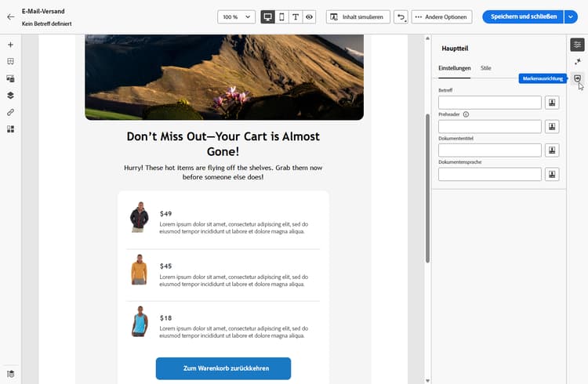Go back using the arrow icon

tap(10, 16)
